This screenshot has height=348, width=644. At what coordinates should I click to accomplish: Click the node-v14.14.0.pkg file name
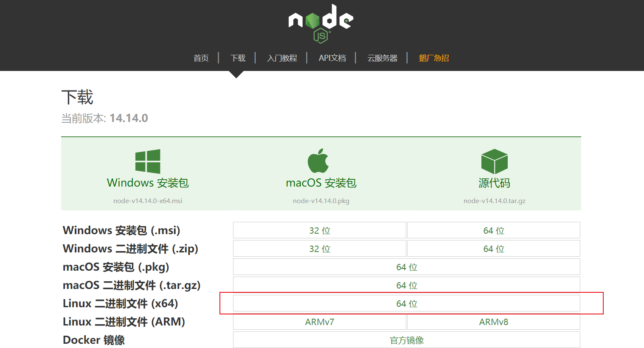click(x=321, y=201)
